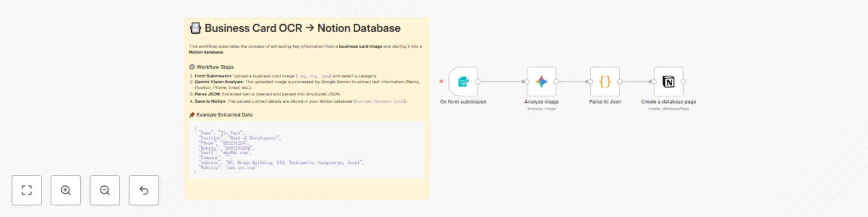Select the On form submission trigger node

[463, 82]
